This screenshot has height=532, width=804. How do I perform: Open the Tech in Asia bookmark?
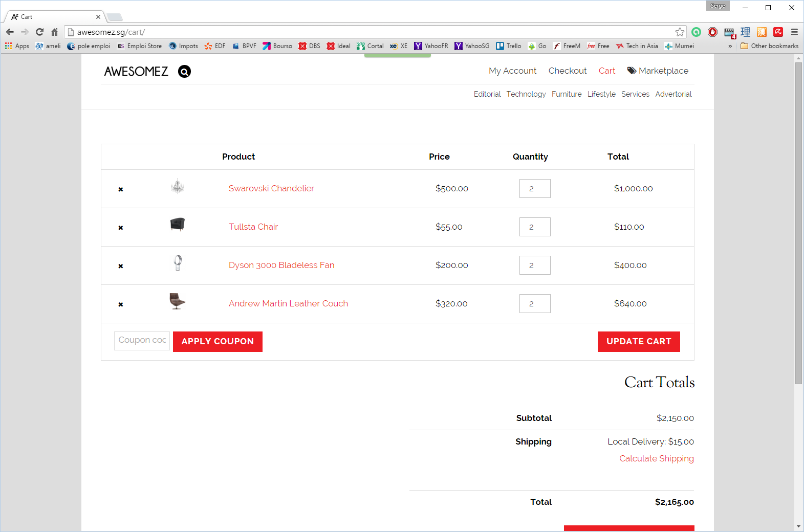pos(637,46)
